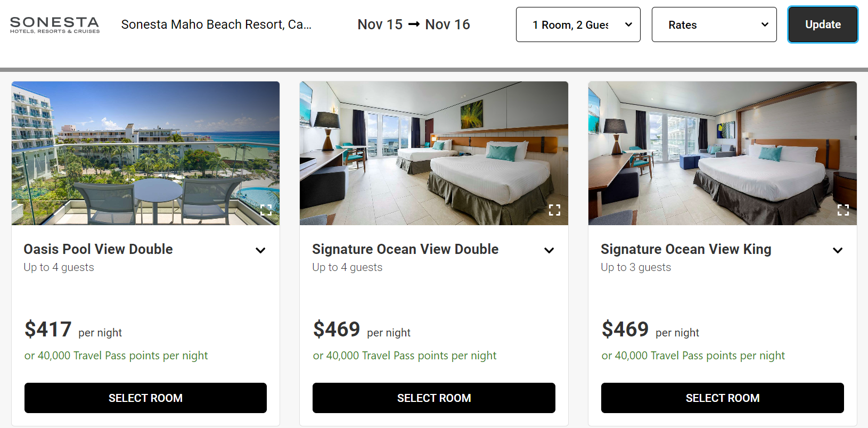Open details chevron on Oasis Pool View Double
This screenshot has width=868, height=428.
[x=260, y=250]
